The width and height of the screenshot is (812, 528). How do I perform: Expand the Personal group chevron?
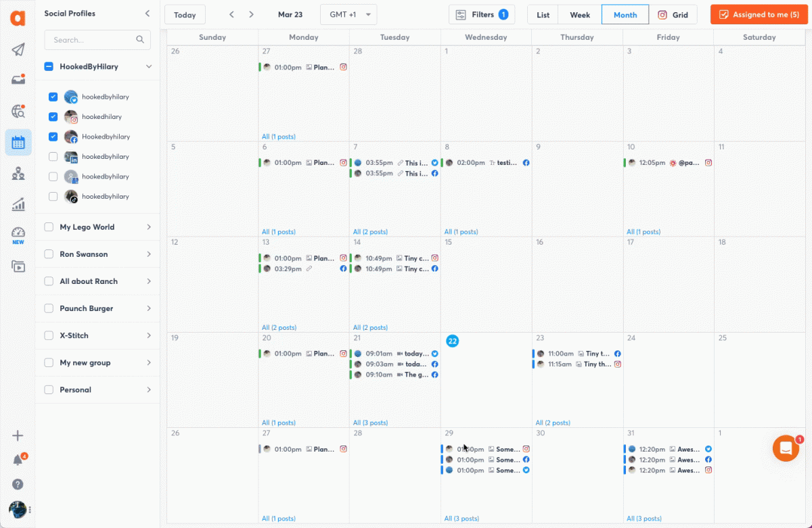[149, 389]
